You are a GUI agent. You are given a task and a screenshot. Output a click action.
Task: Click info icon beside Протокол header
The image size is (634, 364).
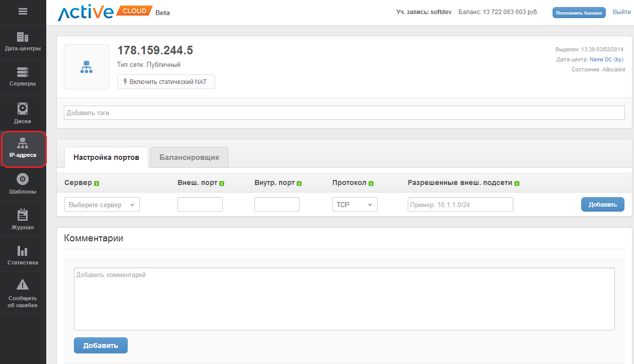[x=371, y=184]
